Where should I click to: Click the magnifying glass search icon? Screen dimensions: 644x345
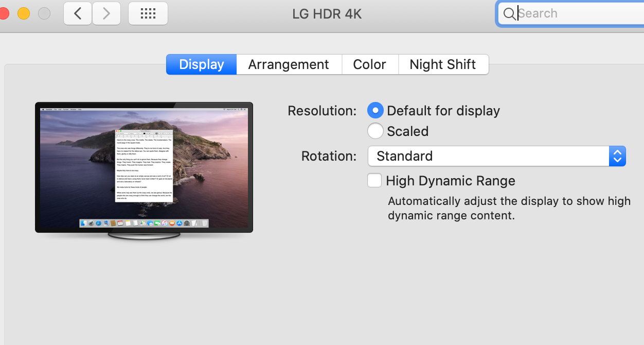(x=509, y=14)
